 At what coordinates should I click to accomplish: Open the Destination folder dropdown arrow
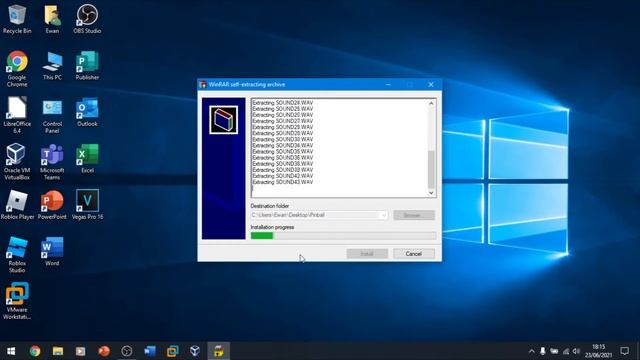pos(384,215)
